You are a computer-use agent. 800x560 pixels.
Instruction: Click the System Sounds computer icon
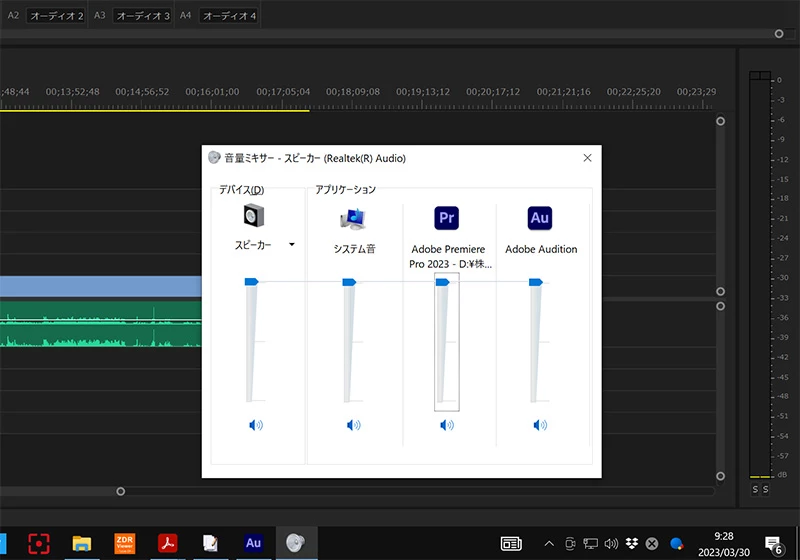(x=353, y=219)
